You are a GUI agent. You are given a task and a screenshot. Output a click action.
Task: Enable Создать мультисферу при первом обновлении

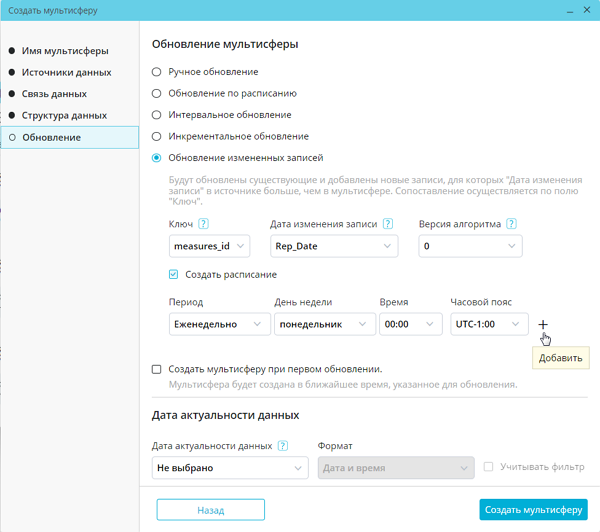point(156,369)
